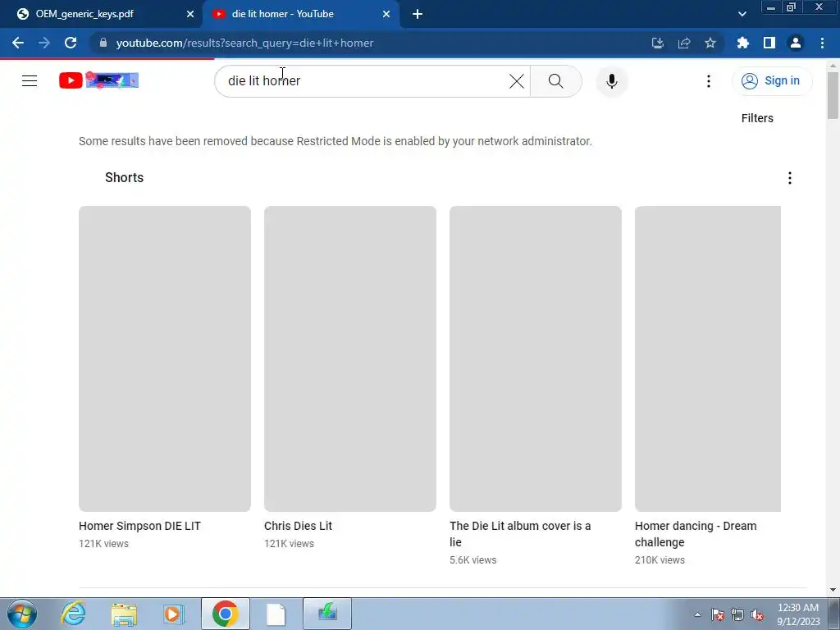
Task: Open Windows Explorer folder on taskbar
Action: click(124, 614)
